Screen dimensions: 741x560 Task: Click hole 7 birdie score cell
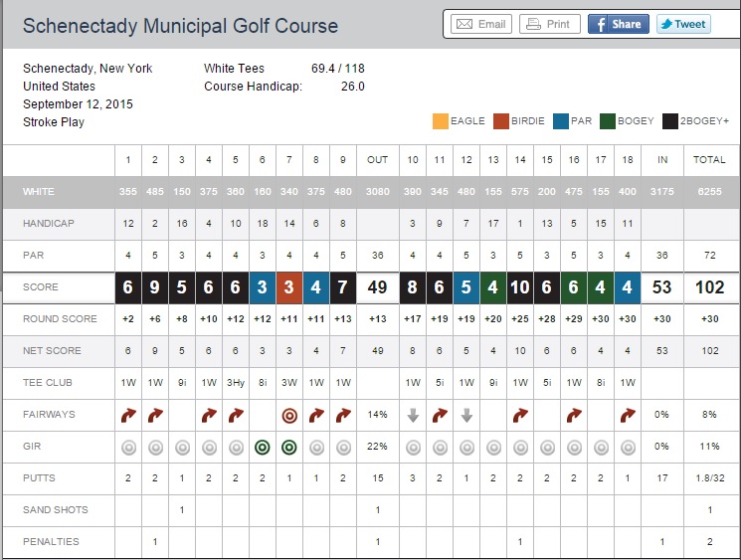289,288
